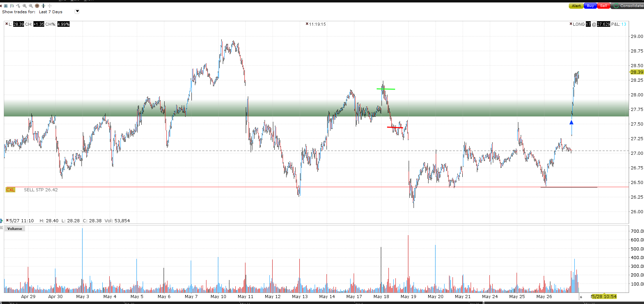Viewport: 644px width, 304px height.
Task: Click the May 10 date axis label
Action: click(218, 296)
